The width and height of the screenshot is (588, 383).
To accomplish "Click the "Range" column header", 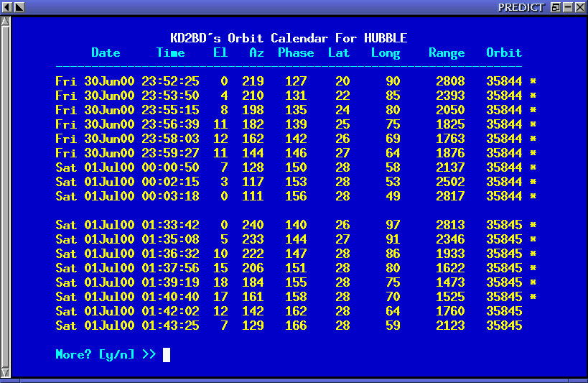I will [x=447, y=52].
